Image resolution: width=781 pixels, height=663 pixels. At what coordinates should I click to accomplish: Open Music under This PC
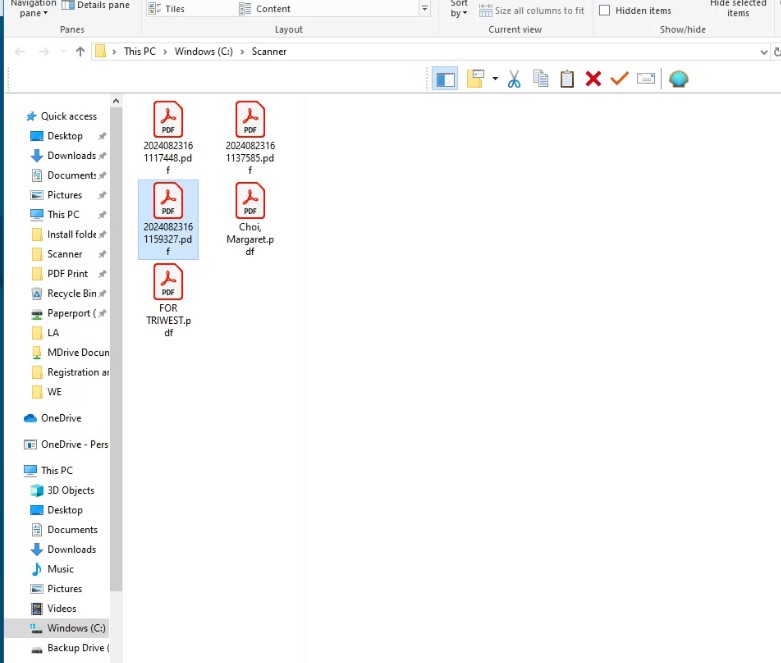[52, 569]
